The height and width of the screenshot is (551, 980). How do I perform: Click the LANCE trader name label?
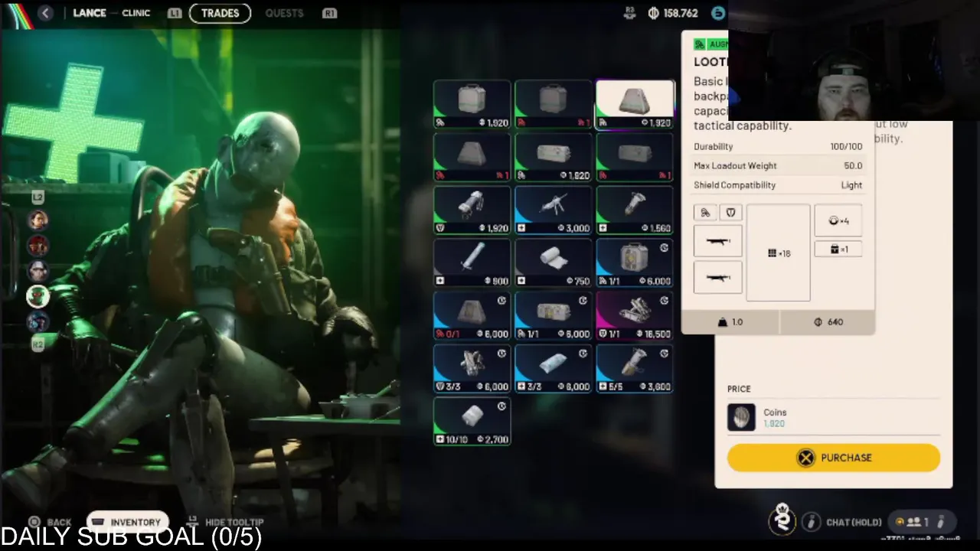90,13
